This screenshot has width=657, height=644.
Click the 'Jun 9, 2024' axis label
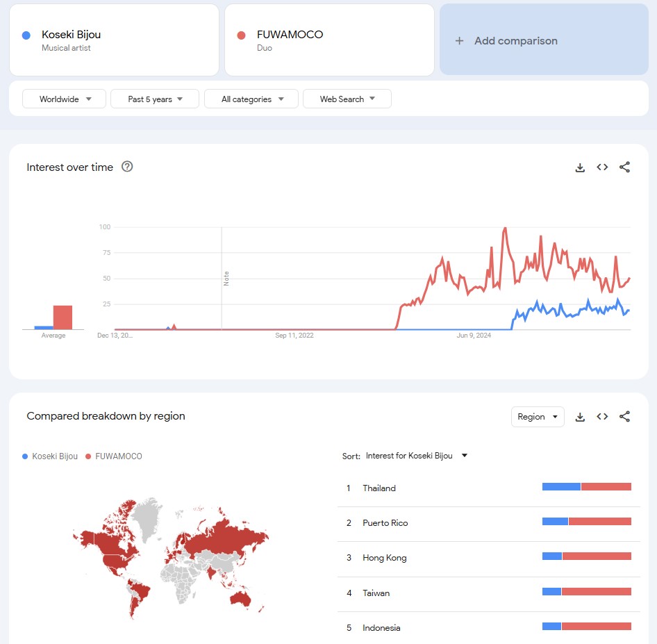pos(474,335)
